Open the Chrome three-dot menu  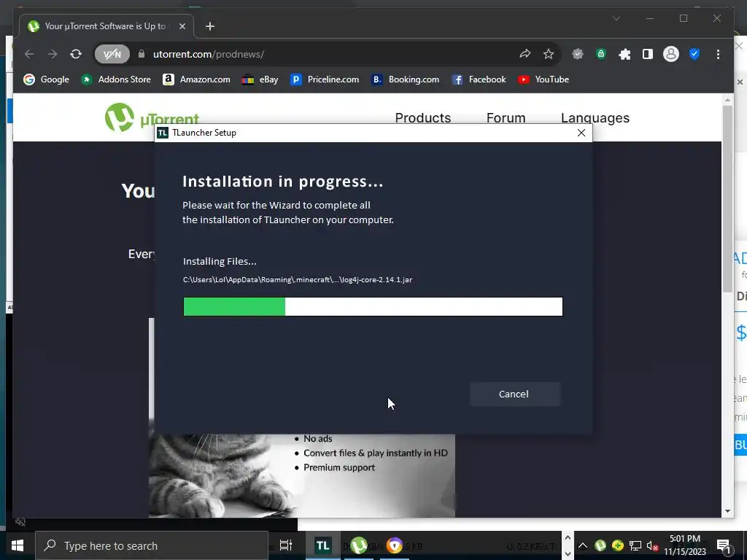pyautogui.click(x=718, y=54)
